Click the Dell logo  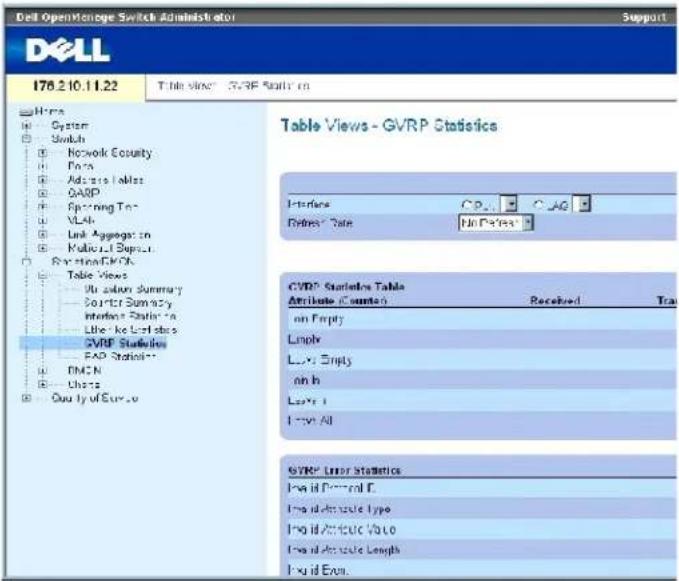coord(68,50)
